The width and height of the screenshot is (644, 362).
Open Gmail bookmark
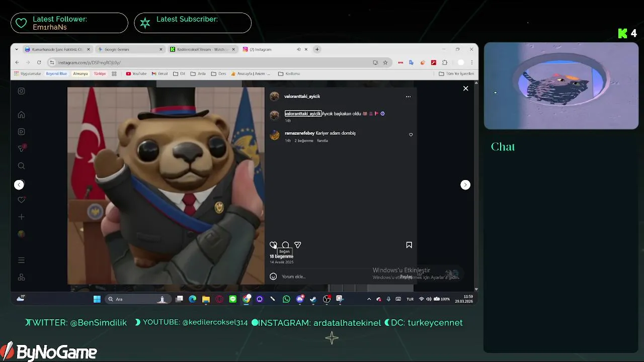point(160,74)
